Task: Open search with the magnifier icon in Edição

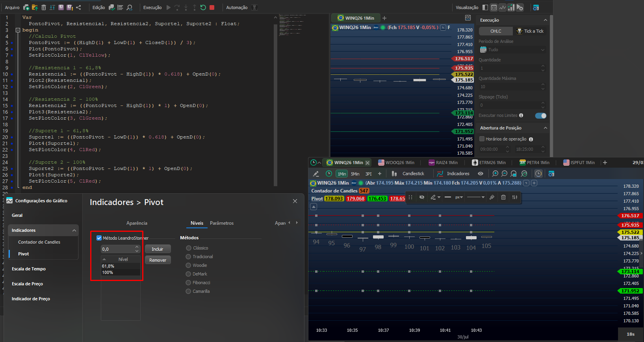Action: tap(129, 7)
